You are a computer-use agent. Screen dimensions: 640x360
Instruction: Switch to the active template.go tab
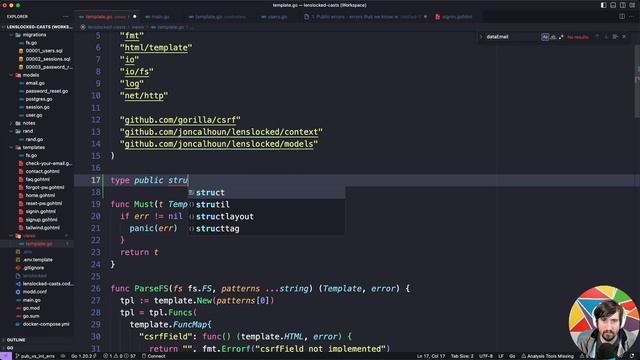tap(108, 17)
